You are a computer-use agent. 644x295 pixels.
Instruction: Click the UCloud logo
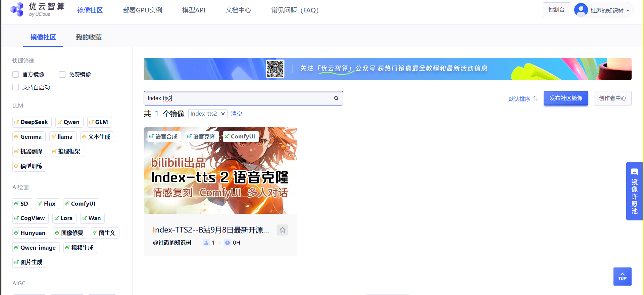tap(37, 9)
